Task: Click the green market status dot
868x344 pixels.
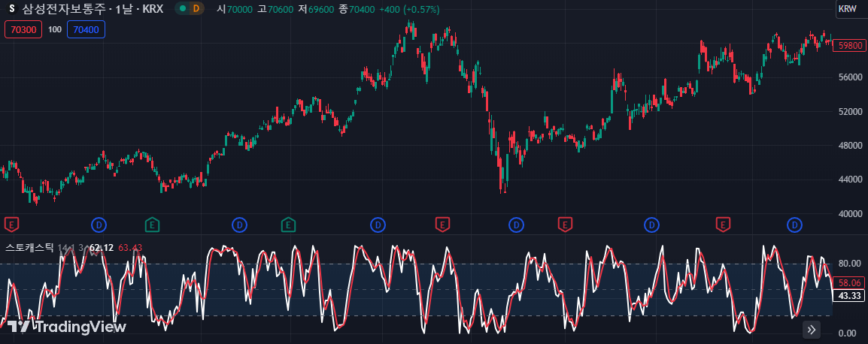Action: (x=183, y=9)
